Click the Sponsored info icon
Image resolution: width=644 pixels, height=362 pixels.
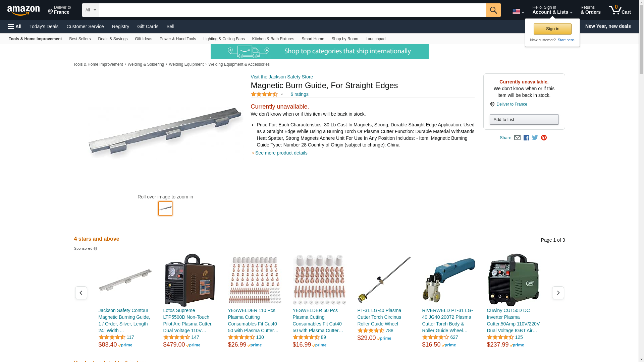click(95, 249)
